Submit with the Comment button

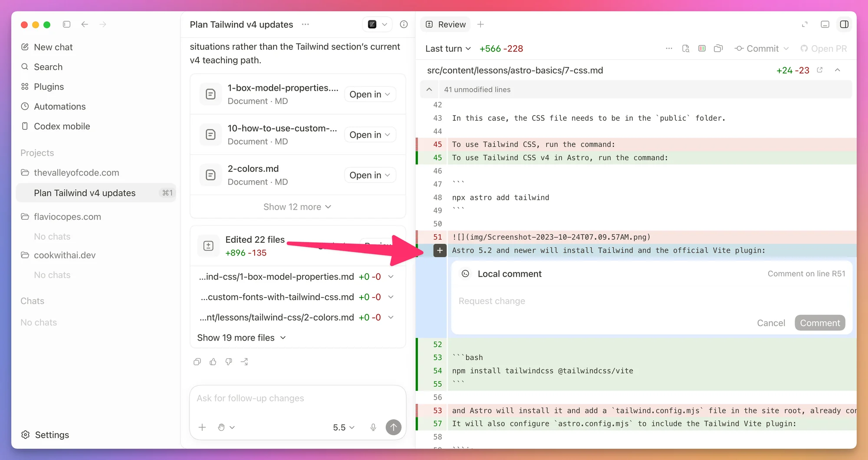[820, 323]
